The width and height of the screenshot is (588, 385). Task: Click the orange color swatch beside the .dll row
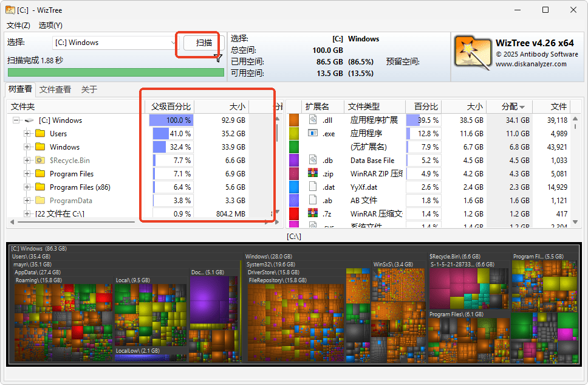(x=293, y=120)
